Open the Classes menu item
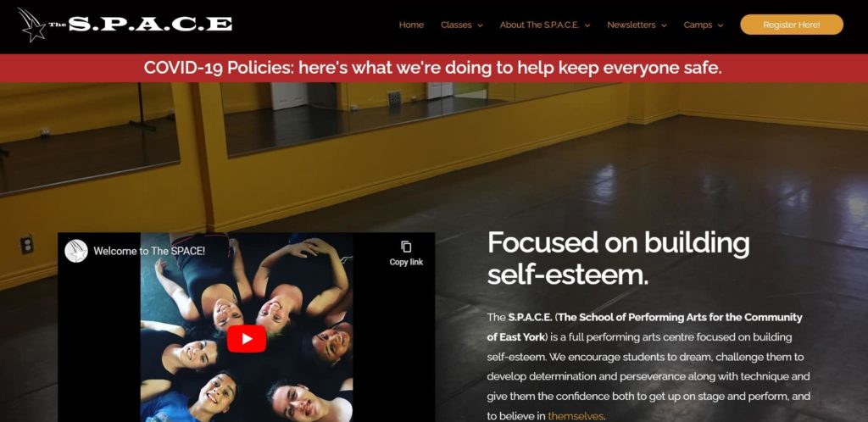The image size is (868, 422). 456,25
